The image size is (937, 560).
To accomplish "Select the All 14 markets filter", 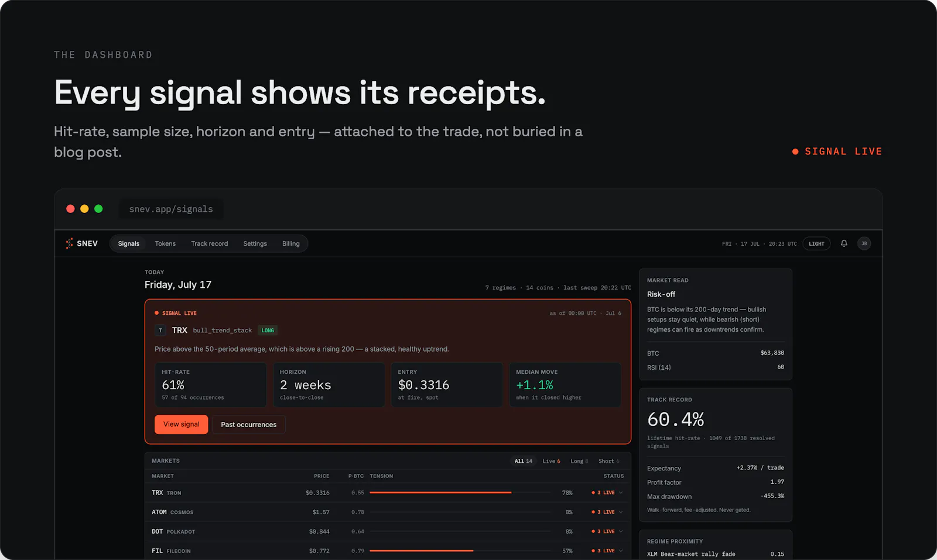I will coord(524,461).
